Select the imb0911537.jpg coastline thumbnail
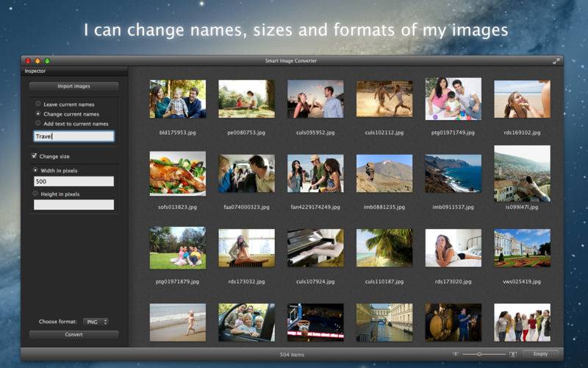Viewport: 588px width, 368px height. pos(453,174)
